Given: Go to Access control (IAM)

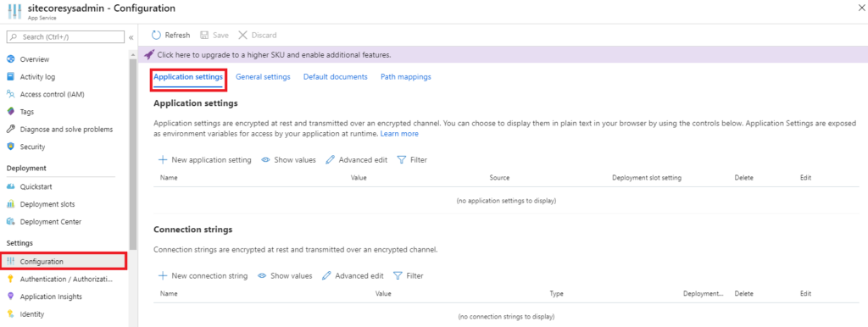Looking at the screenshot, I should [52, 94].
